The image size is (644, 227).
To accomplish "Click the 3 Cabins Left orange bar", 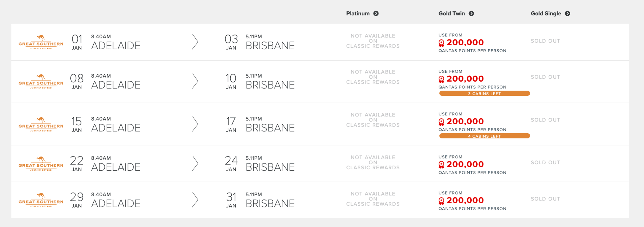I will 484,93.
